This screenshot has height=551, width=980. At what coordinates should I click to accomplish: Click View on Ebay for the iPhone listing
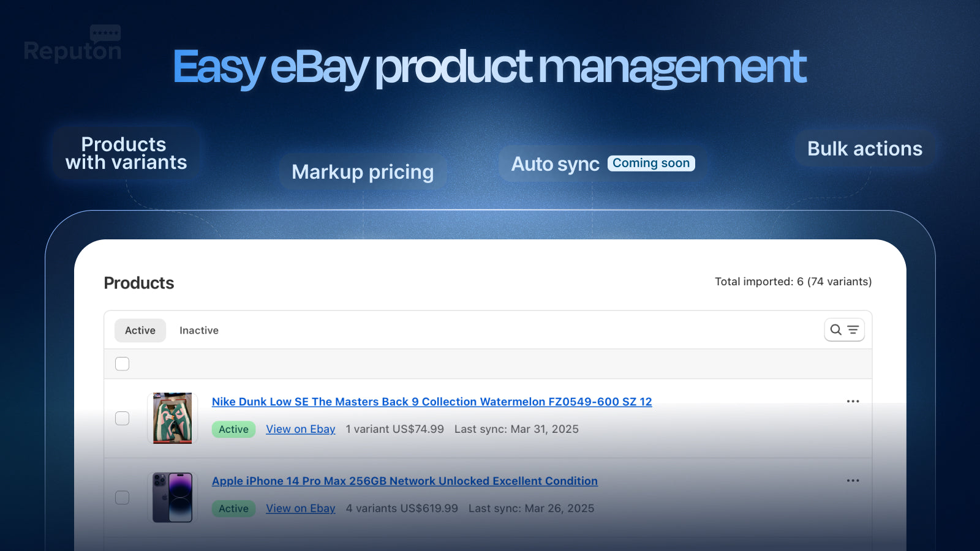point(300,508)
